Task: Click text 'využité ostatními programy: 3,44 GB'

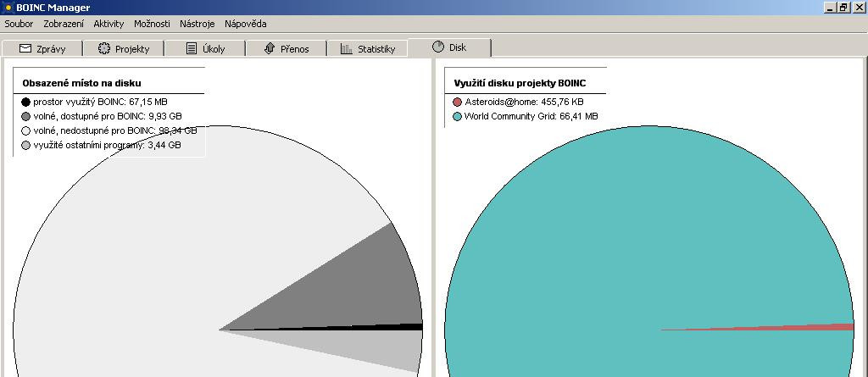Action: point(107,145)
